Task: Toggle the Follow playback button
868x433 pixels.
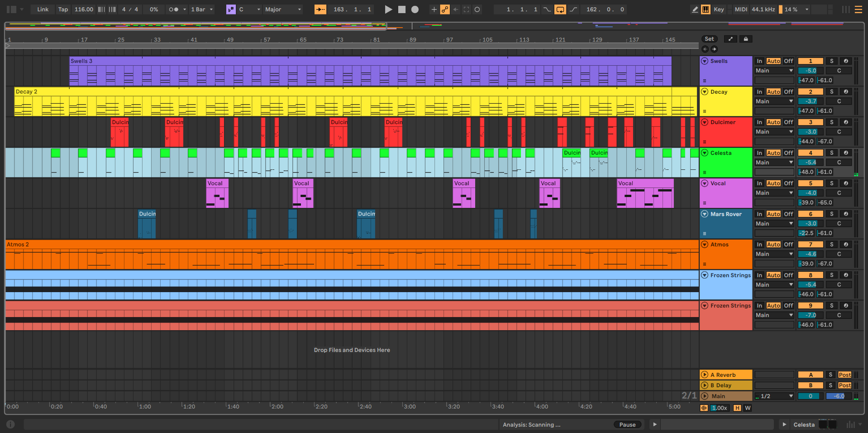Action: tap(320, 10)
